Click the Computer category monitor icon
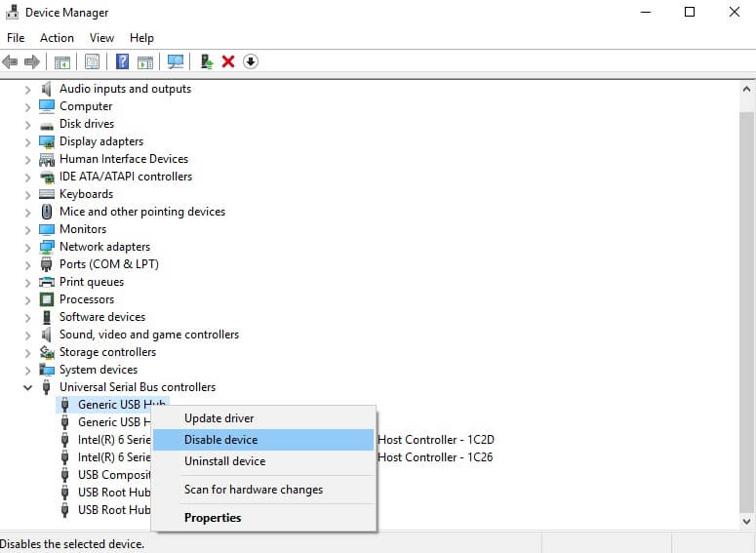 click(x=47, y=106)
